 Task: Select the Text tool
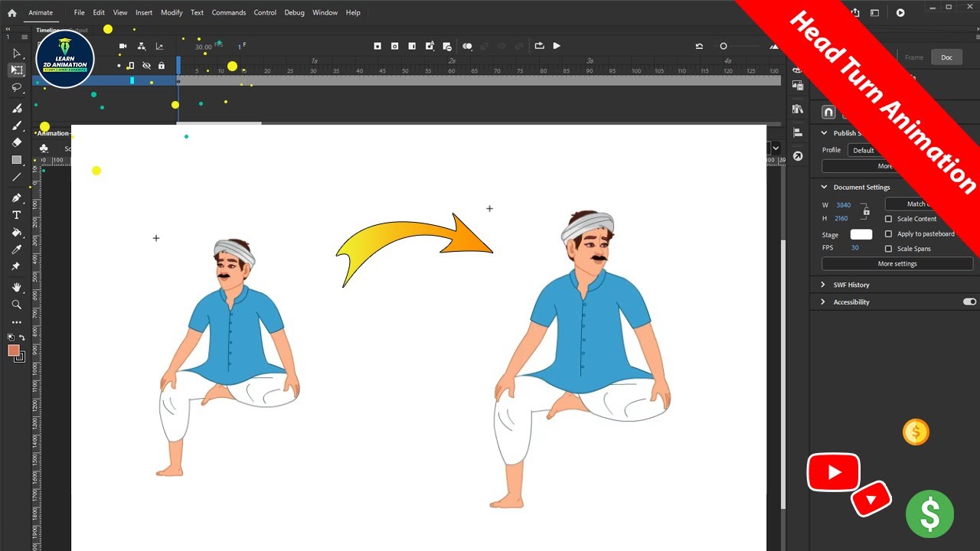coord(17,215)
